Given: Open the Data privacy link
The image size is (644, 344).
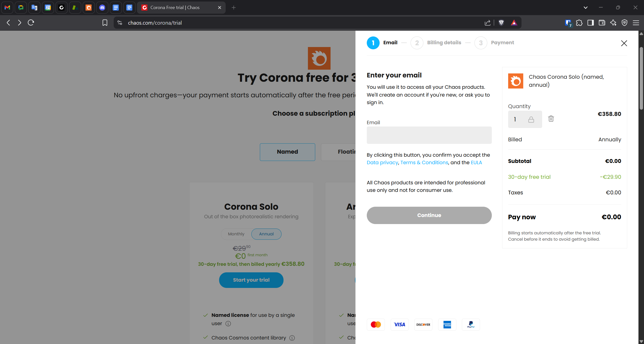Looking at the screenshot, I should (382, 162).
